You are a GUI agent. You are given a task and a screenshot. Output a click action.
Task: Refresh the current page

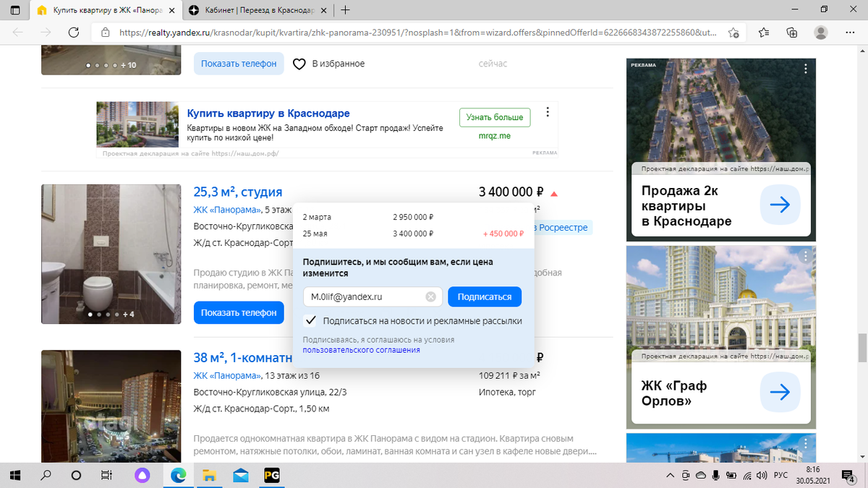(x=73, y=33)
